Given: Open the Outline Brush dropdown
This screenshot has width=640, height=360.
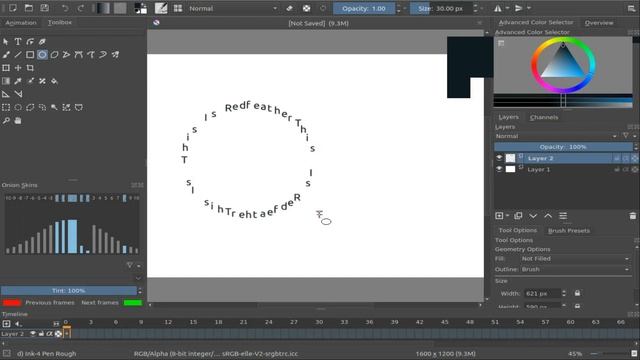Looking at the screenshot, I should coord(575,269).
